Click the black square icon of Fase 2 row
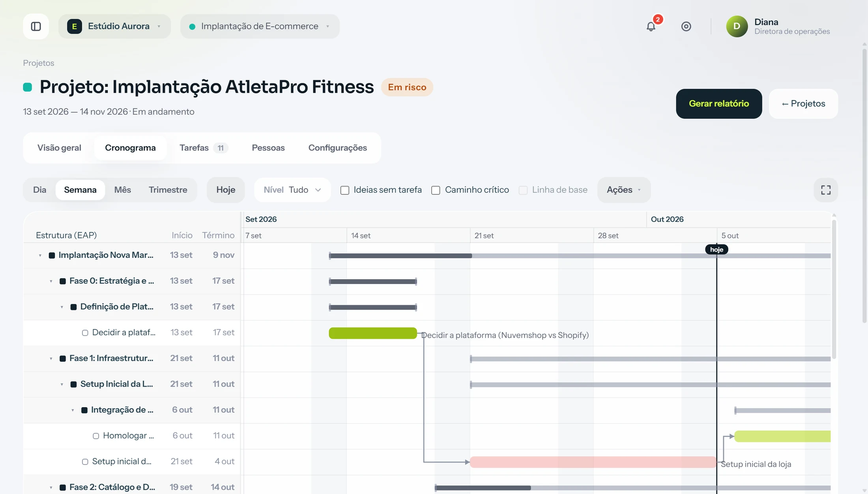Screen dimensions: 868x494 point(62,487)
